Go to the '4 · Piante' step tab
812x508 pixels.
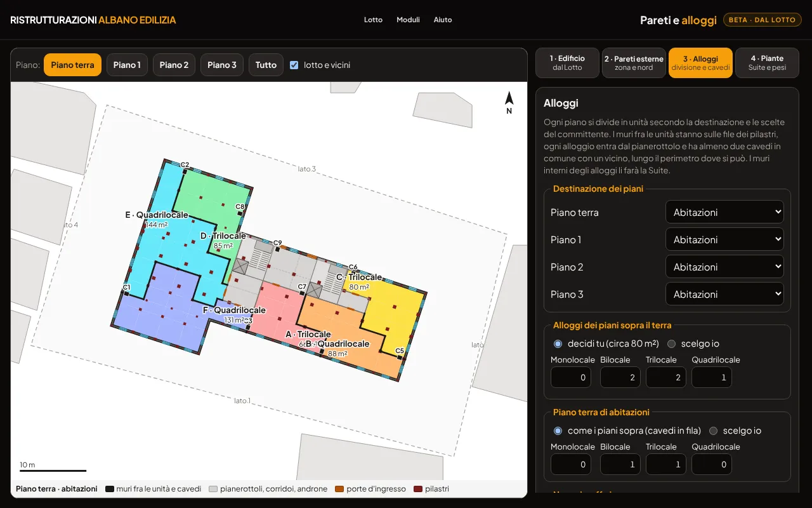coord(767,63)
